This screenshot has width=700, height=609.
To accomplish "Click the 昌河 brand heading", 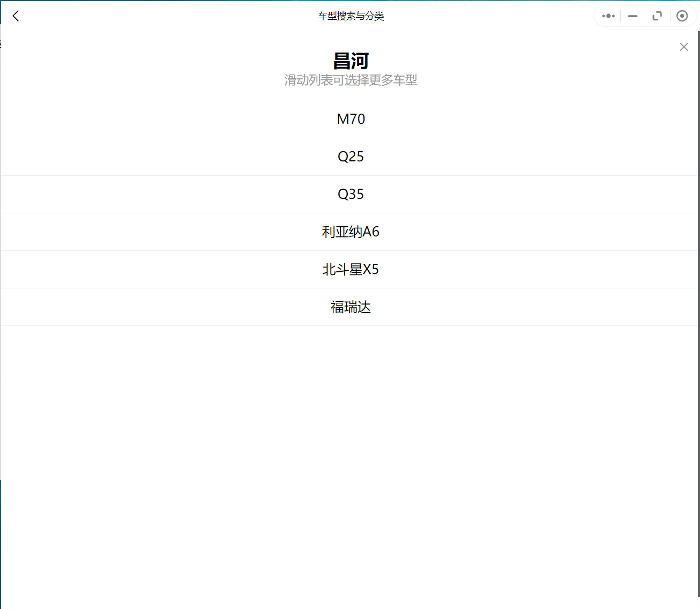I will click(x=351, y=61).
